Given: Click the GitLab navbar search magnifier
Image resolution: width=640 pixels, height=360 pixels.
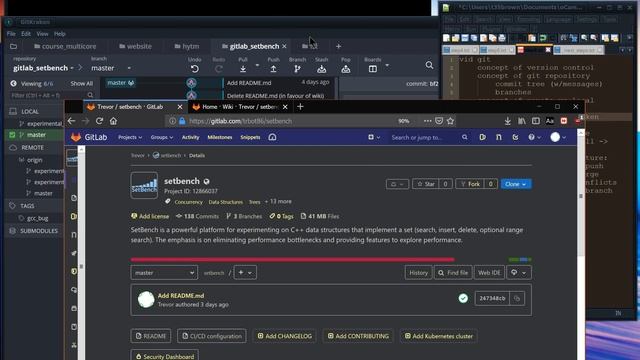Looking at the screenshot, I should coord(464,137).
